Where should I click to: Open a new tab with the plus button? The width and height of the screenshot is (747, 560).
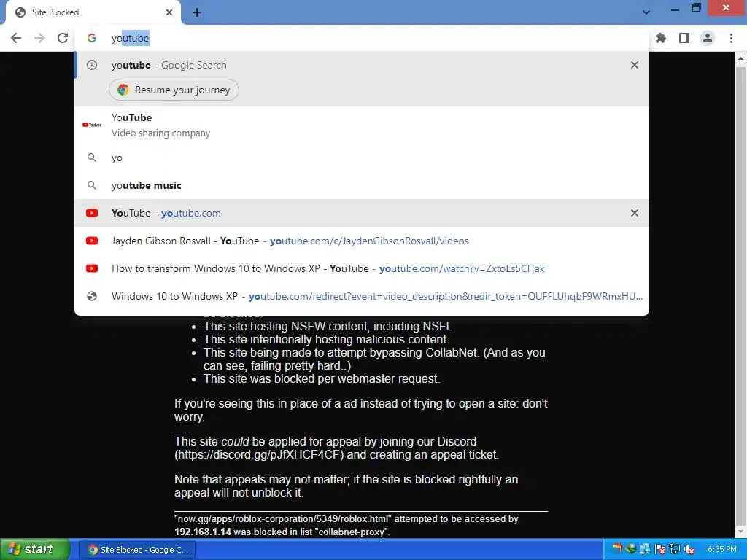(197, 12)
